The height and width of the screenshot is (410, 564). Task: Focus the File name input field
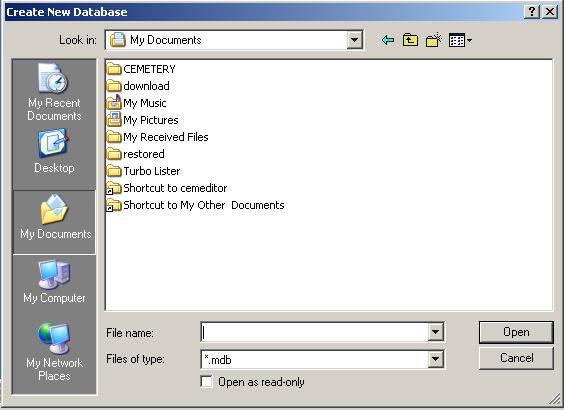point(315,332)
